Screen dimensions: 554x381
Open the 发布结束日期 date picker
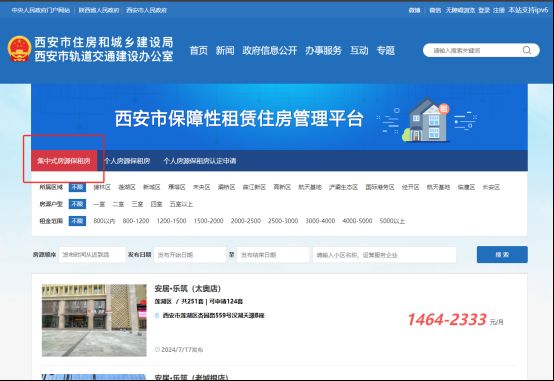coord(273,254)
